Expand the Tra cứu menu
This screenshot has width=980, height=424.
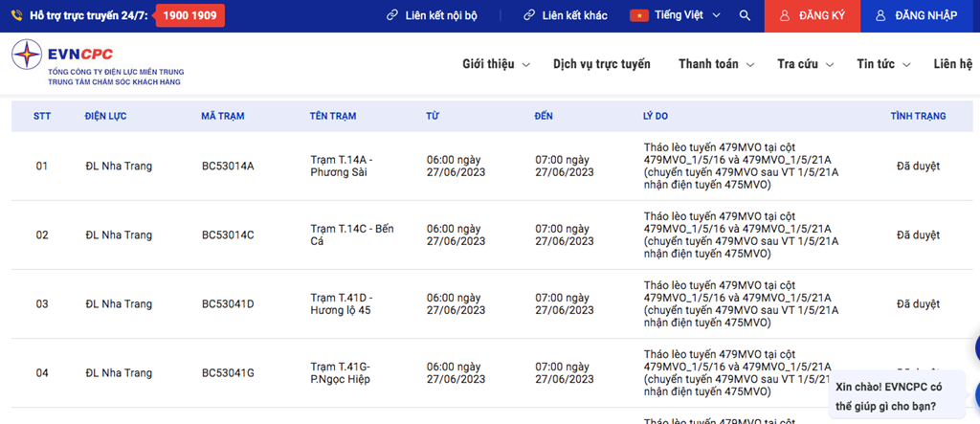pyautogui.click(x=805, y=64)
